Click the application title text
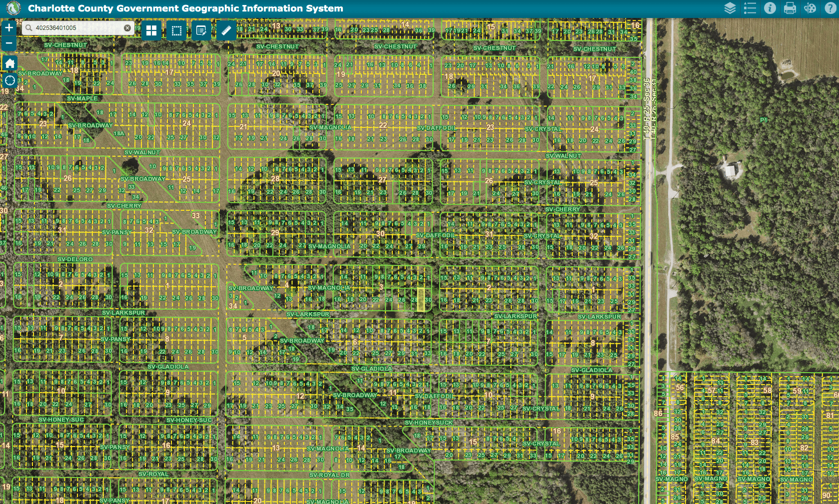Image resolution: width=839 pixels, height=504 pixels. click(x=185, y=8)
